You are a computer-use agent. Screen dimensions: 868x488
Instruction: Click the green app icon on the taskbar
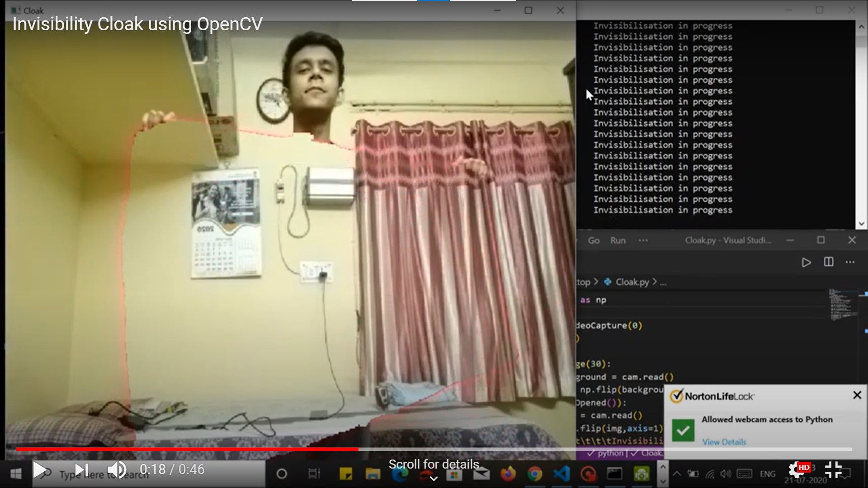pos(642,474)
